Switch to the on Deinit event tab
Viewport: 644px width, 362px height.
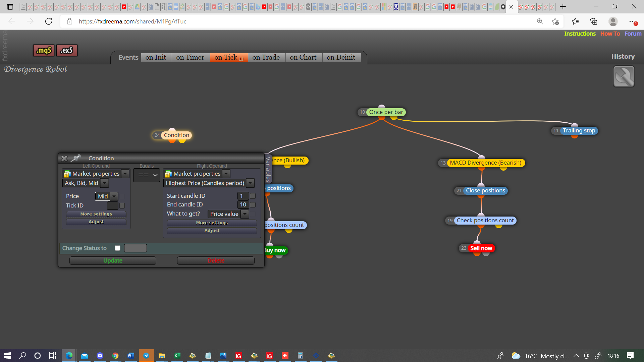click(x=341, y=57)
